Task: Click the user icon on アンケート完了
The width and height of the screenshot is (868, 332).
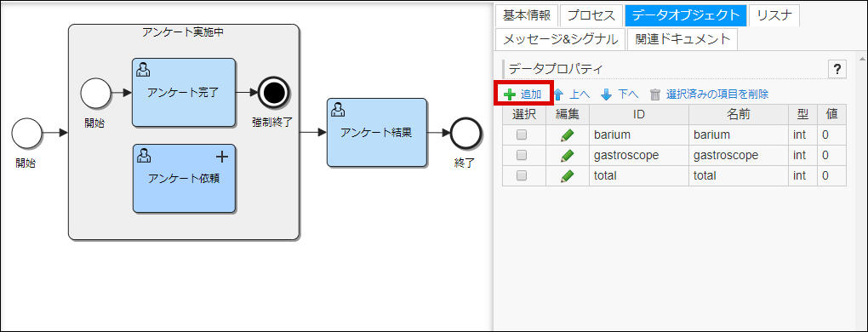Action: (143, 69)
